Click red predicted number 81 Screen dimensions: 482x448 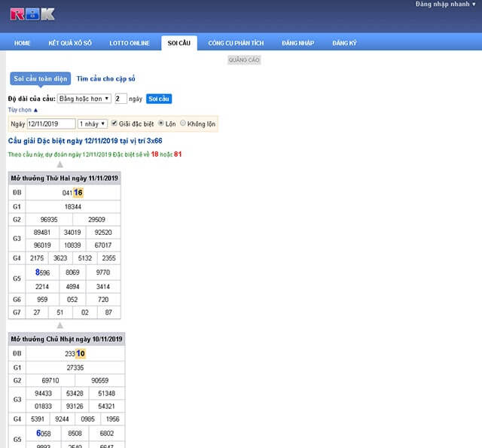pyautogui.click(x=178, y=154)
